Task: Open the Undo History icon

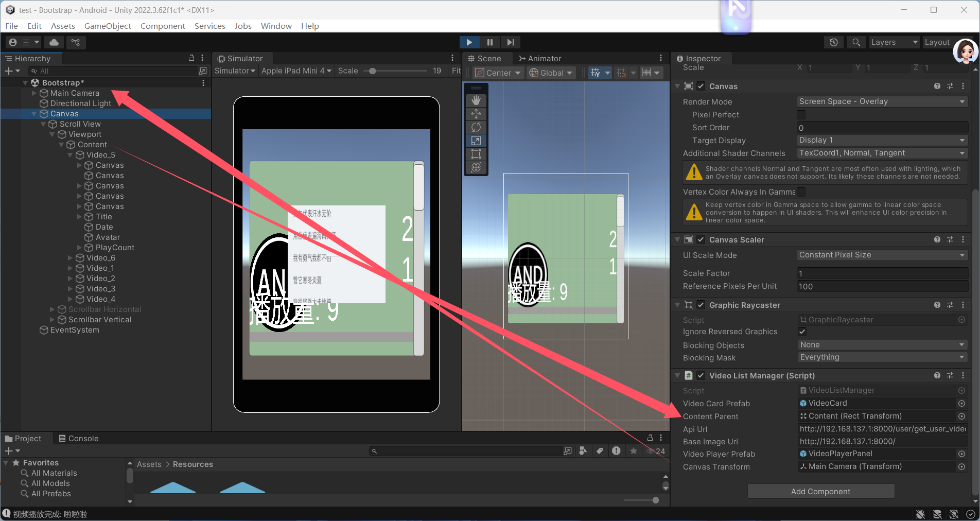Action: tap(834, 42)
